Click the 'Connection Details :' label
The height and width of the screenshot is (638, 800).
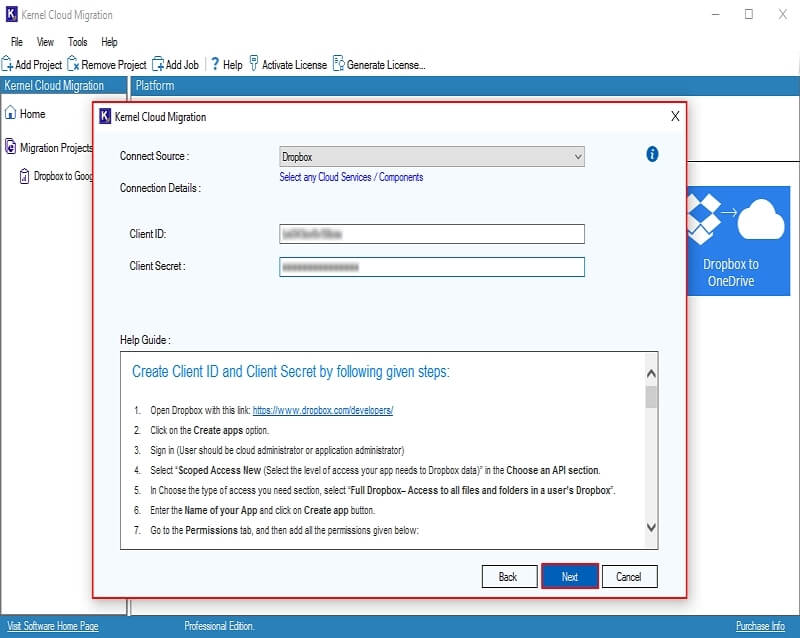point(160,188)
